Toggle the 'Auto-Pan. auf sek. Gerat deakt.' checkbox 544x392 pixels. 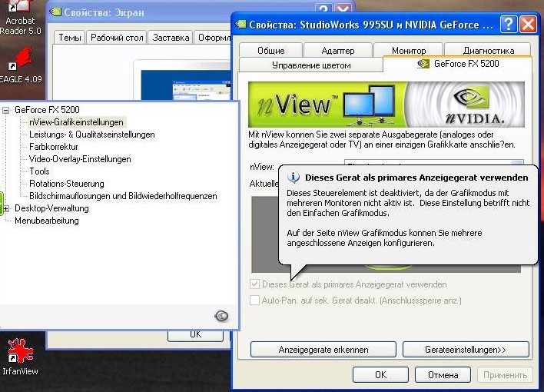[x=254, y=300]
